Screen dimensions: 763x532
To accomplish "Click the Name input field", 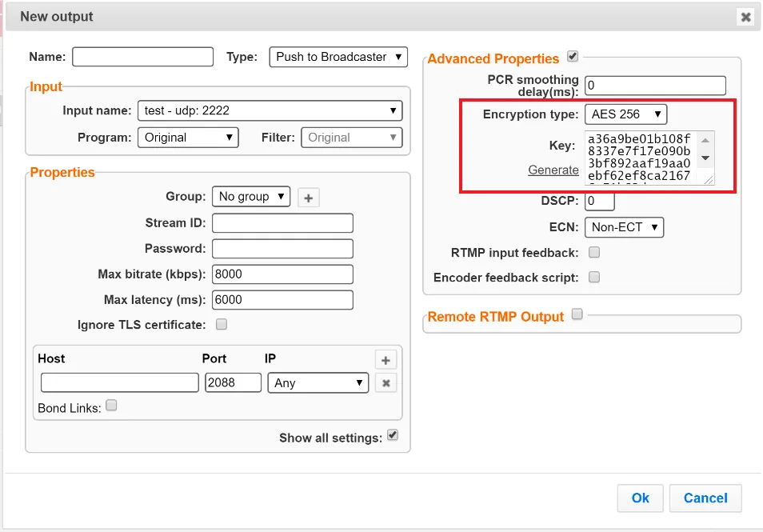I will (142, 57).
